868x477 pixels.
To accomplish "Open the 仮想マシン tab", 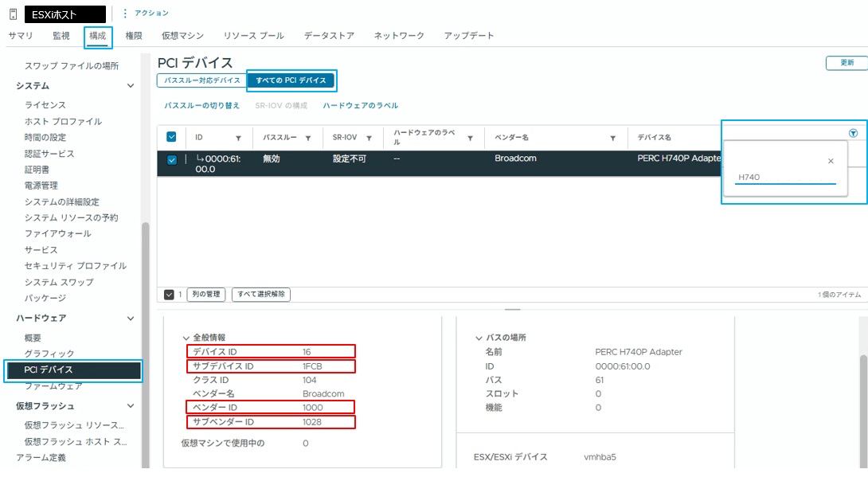I will tap(182, 35).
